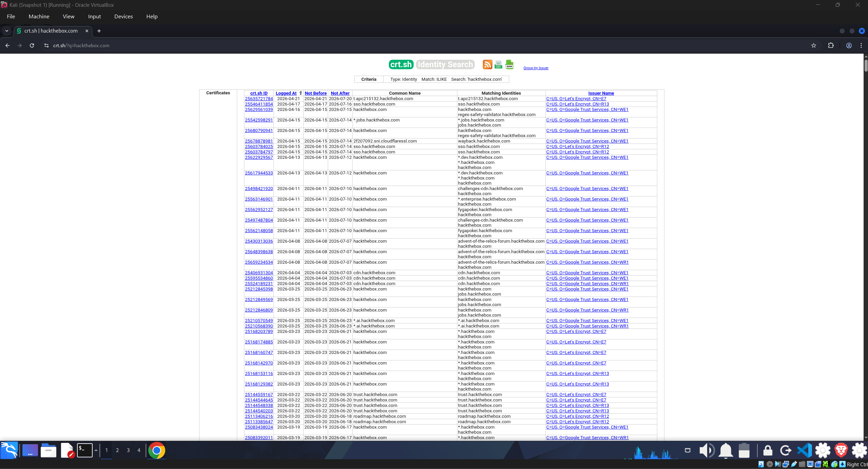
Task: Click the VirtualBox USB status icon
Action: [794, 464]
